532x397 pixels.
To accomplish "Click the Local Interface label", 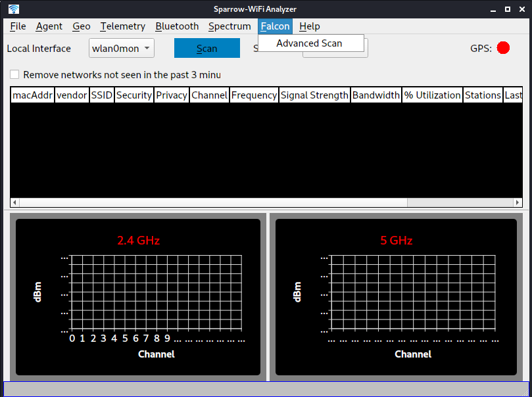I will [39, 49].
